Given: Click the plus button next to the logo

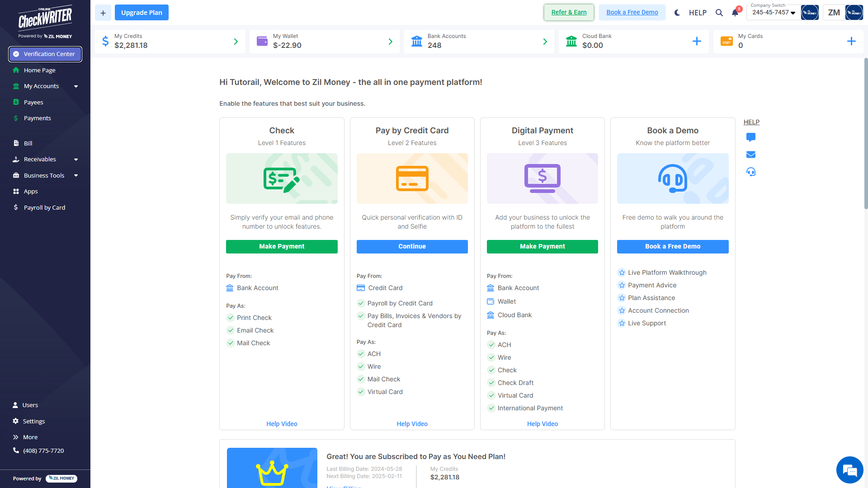Looking at the screenshot, I should tap(103, 13).
